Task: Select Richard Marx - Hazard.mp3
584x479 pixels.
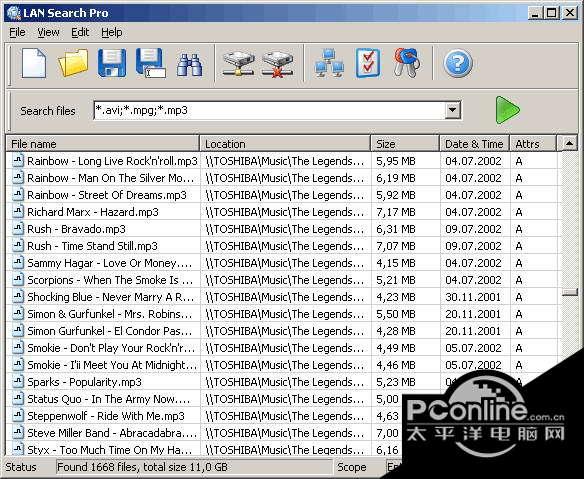Action: coord(93,212)
